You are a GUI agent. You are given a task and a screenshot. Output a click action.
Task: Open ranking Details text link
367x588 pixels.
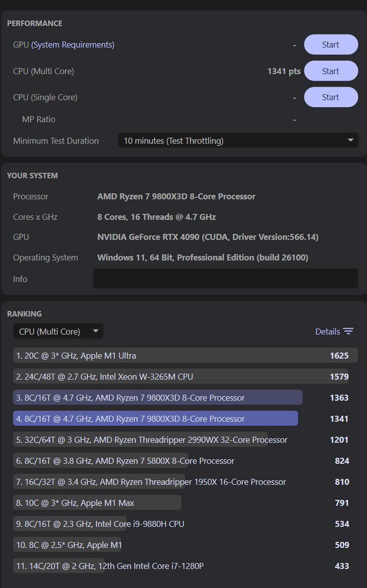(x=327, y=332)
